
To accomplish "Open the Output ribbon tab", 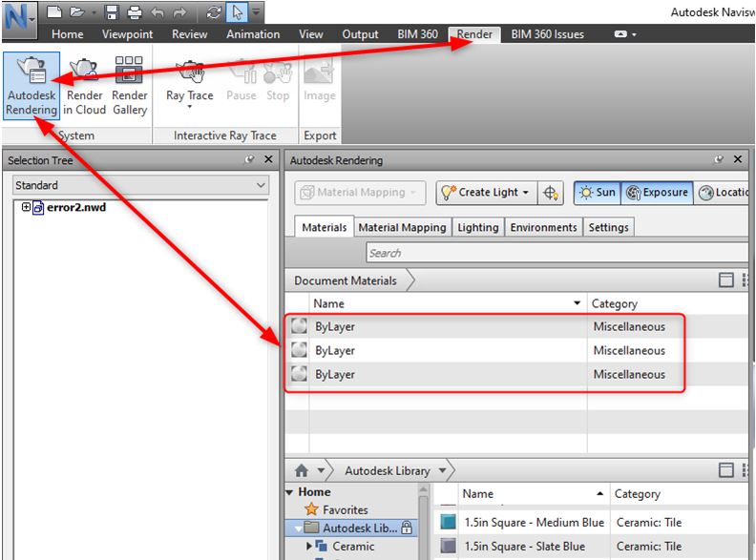I will pos(360,34).
